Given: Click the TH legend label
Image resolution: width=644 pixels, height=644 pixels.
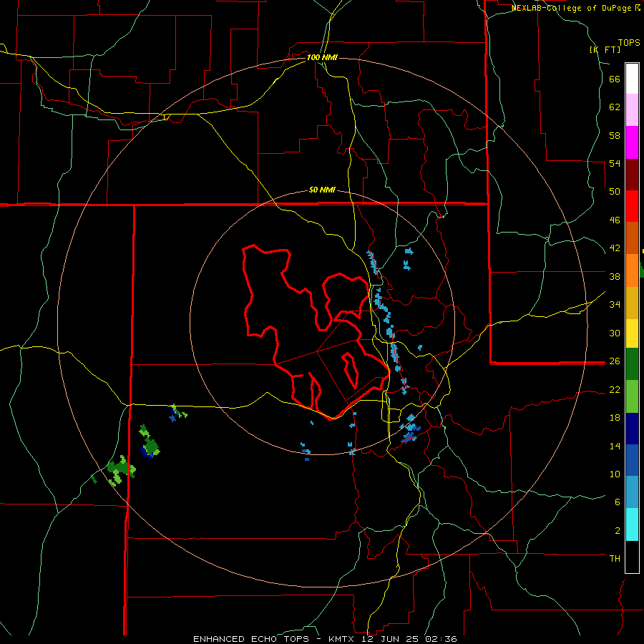Looking at the screenshot, I should click(x=615, y=558).
